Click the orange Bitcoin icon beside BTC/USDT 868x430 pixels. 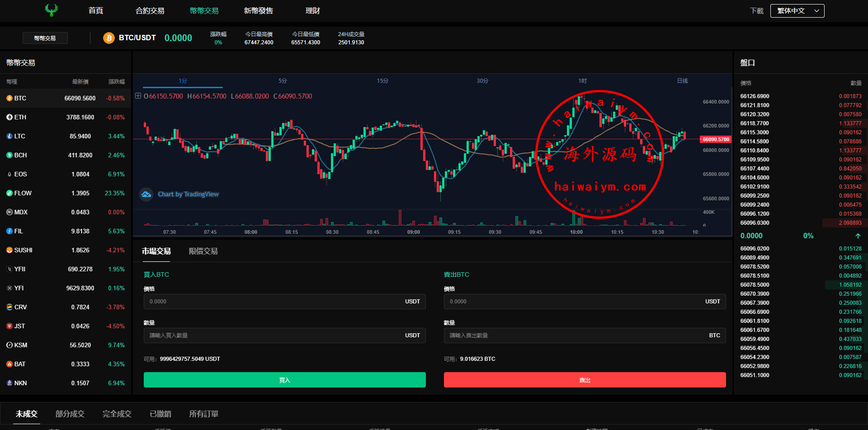(108, 38)
